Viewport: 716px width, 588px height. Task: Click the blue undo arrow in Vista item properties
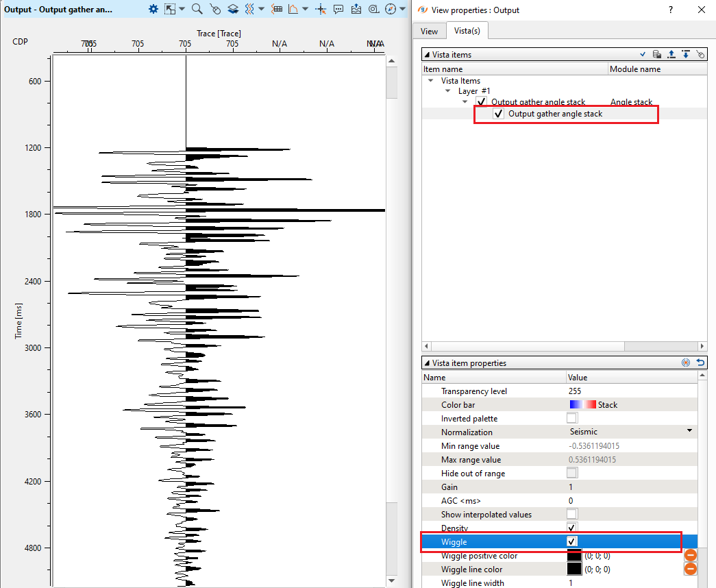click(700, 363)
